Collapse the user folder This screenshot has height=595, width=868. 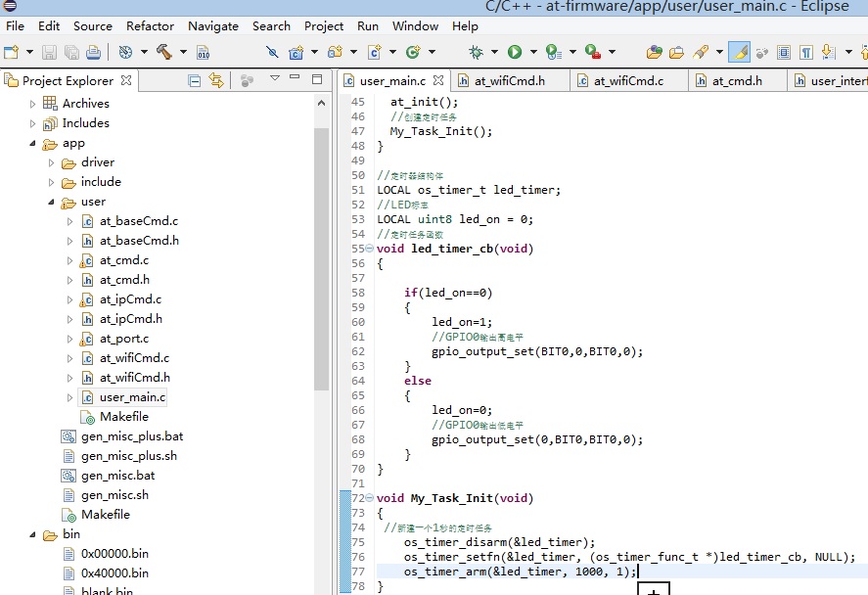tap(52, 202)
